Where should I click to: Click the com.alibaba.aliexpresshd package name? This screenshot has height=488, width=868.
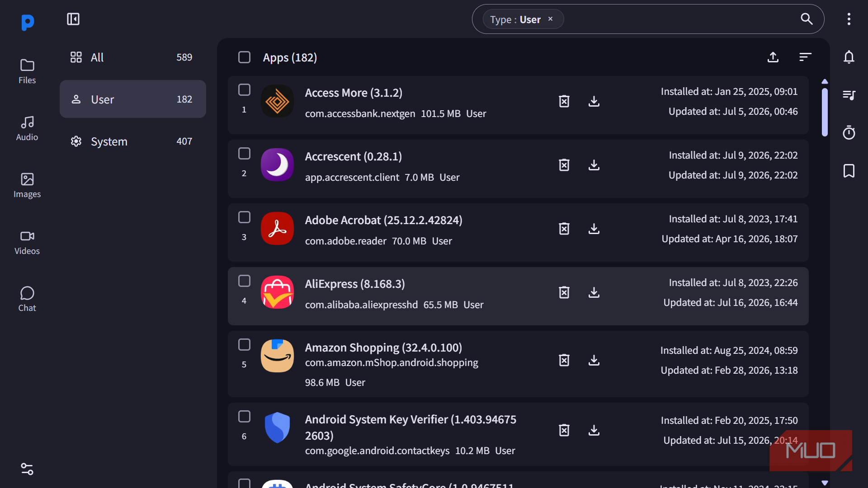[x=361, y=305]
